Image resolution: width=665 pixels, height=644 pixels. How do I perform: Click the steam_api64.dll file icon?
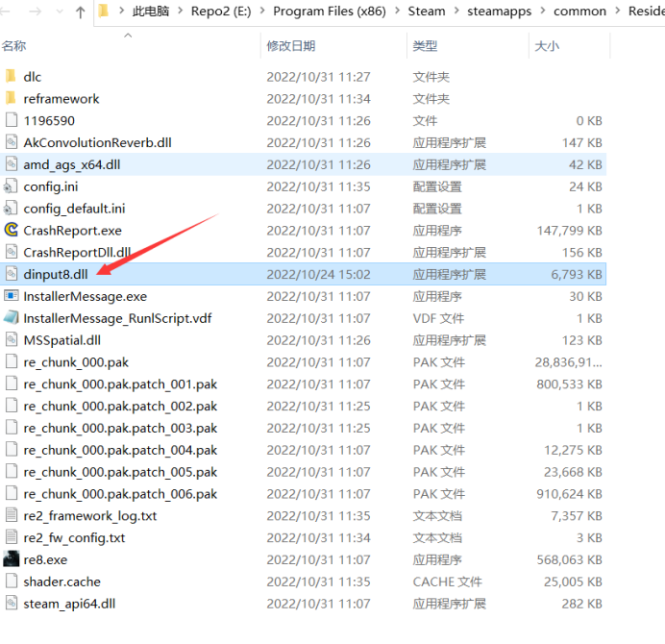(x=12, y=604)
